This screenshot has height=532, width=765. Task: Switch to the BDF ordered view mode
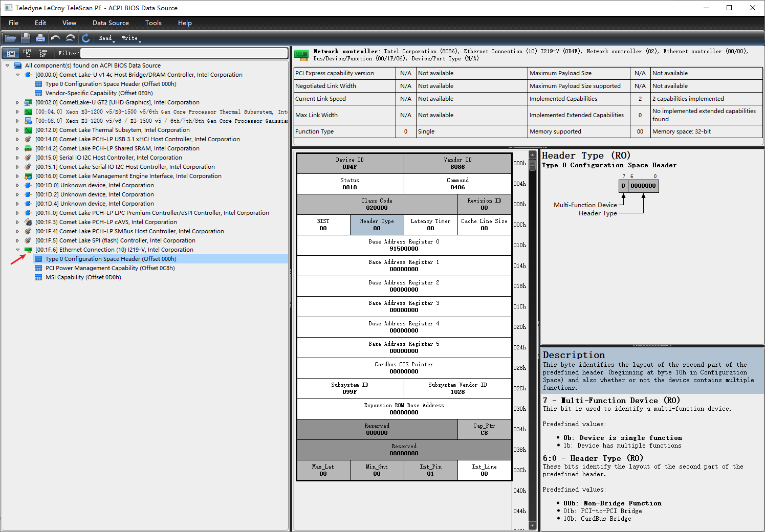[27, 53]
